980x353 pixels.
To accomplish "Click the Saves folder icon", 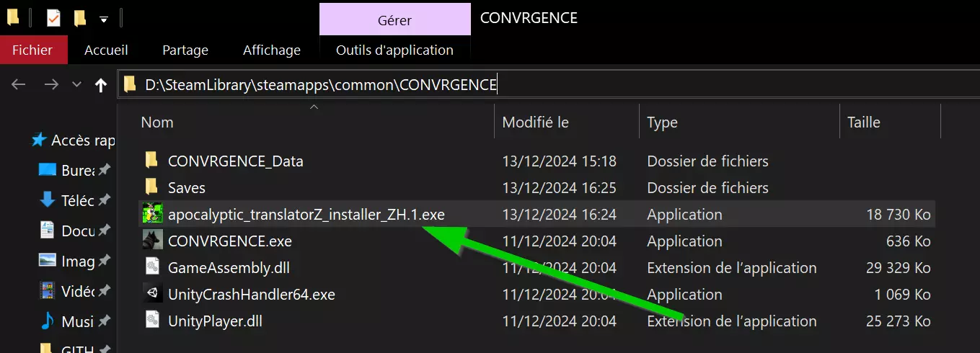I will click(151, 187).
